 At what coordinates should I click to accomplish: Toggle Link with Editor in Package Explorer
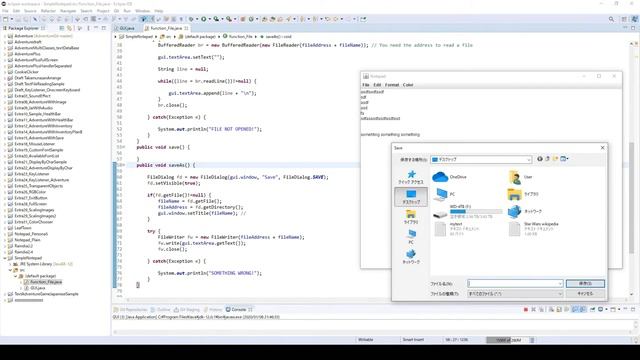tap(69, 28)
